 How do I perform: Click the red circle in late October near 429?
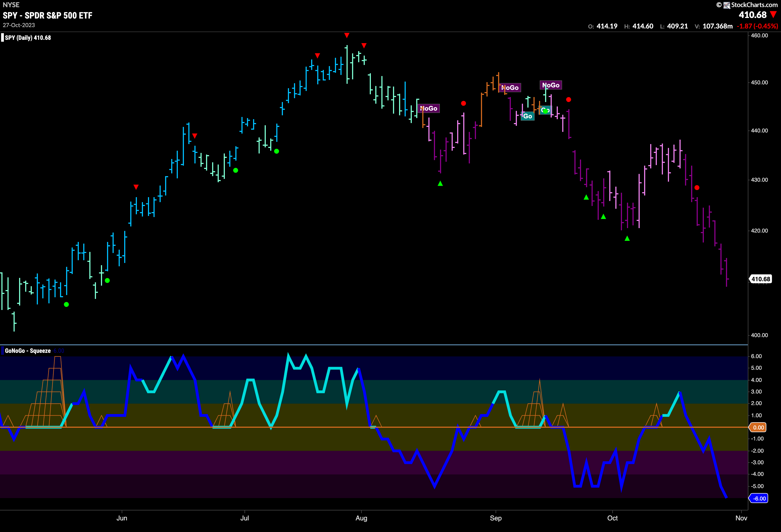[697, 187]
